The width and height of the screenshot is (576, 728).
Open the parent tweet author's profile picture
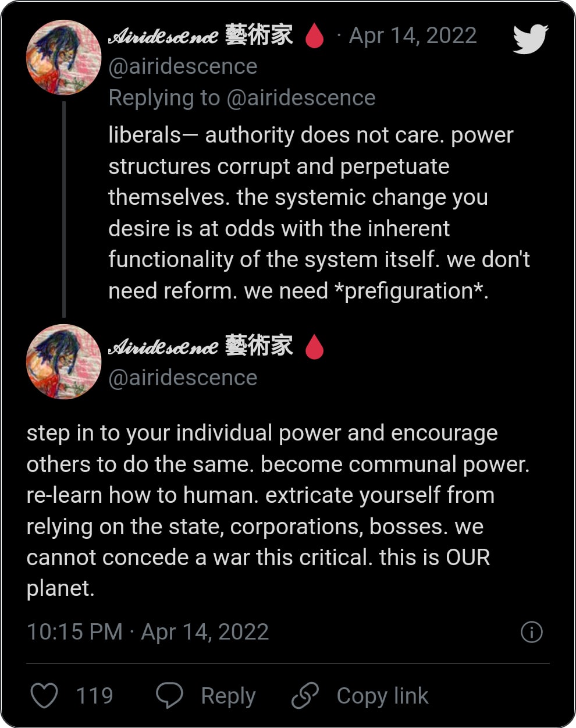click(63, 57)
